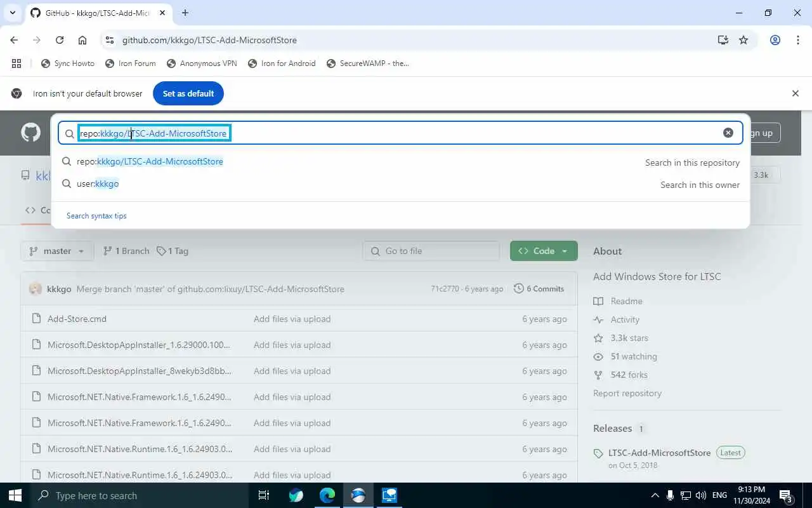This screenshot has height=508, width=812.
Task: Open Iron Forum bookmark
Action: tap(131, 63)
